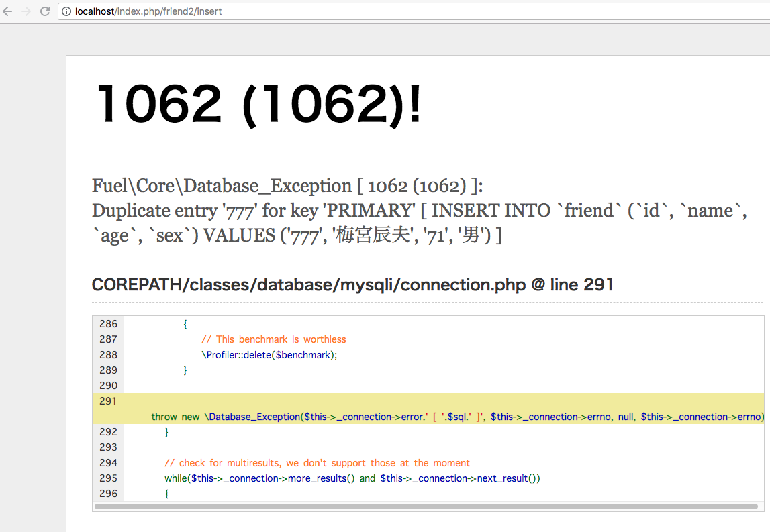Click the browser back arrow
This screenshot has height=532, width=770.
[7, 11]
